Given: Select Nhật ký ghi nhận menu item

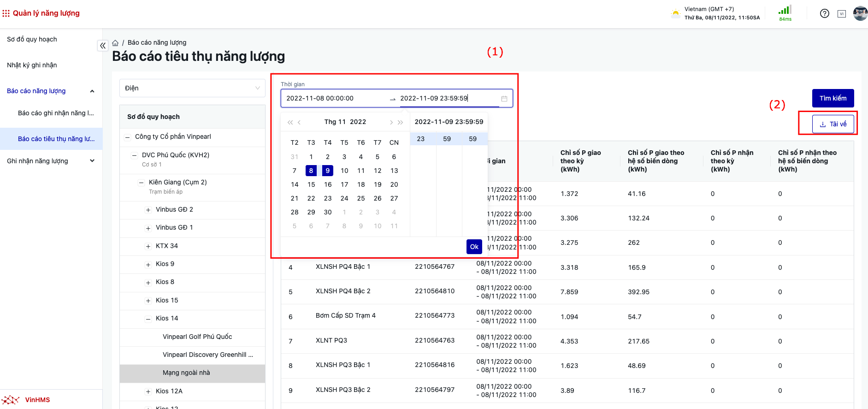Looking at the screenshot, I should [32, 65].
